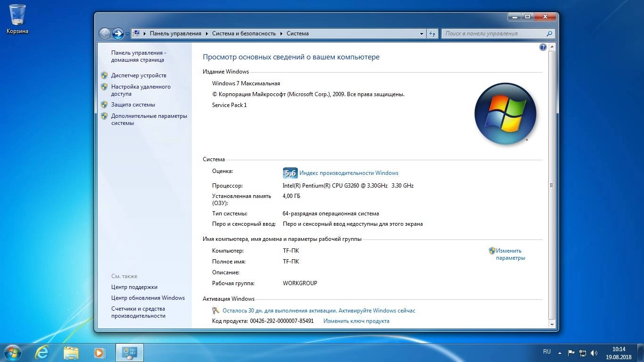Open 'Панель управления - домашняя страница' link
The height and width of the screenshot is (362, 644).
click(139, 57)
